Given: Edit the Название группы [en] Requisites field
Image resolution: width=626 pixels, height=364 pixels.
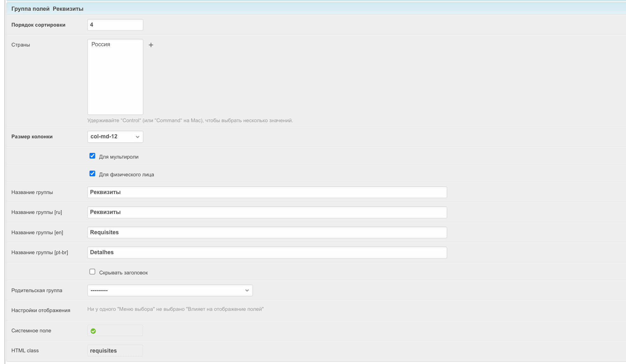Looking at the screenshot, I should click(267, 232).
